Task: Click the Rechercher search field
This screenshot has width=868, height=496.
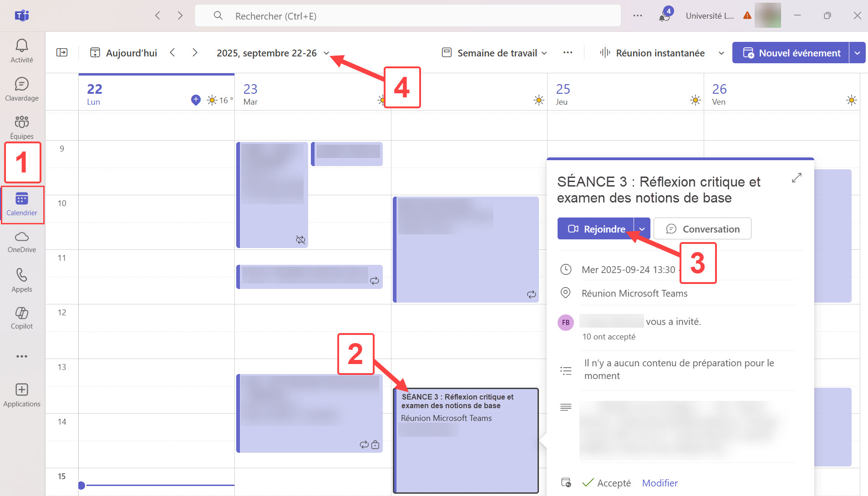Action: 407,16
